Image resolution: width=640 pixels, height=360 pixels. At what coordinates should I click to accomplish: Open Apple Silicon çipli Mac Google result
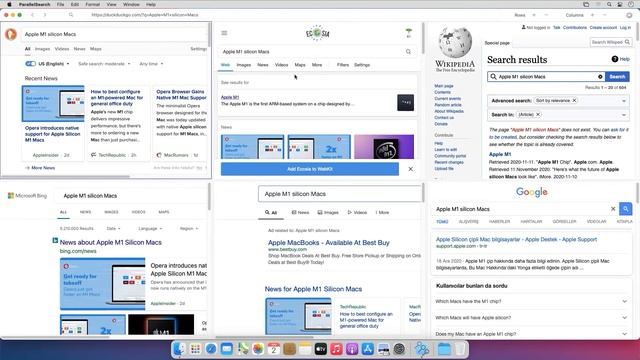click(x=516, y=240)
